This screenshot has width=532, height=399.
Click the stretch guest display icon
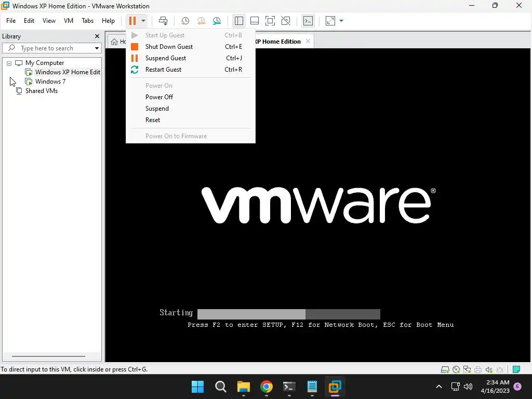330,21
